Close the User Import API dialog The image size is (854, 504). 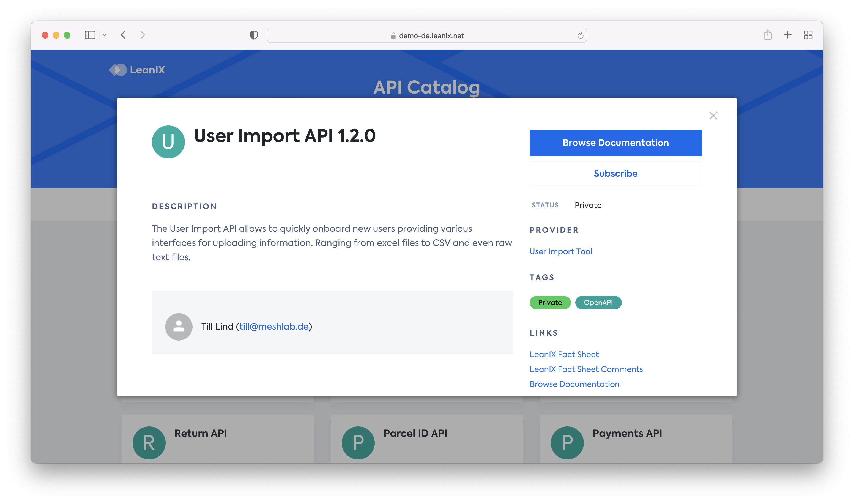(713, 116)
